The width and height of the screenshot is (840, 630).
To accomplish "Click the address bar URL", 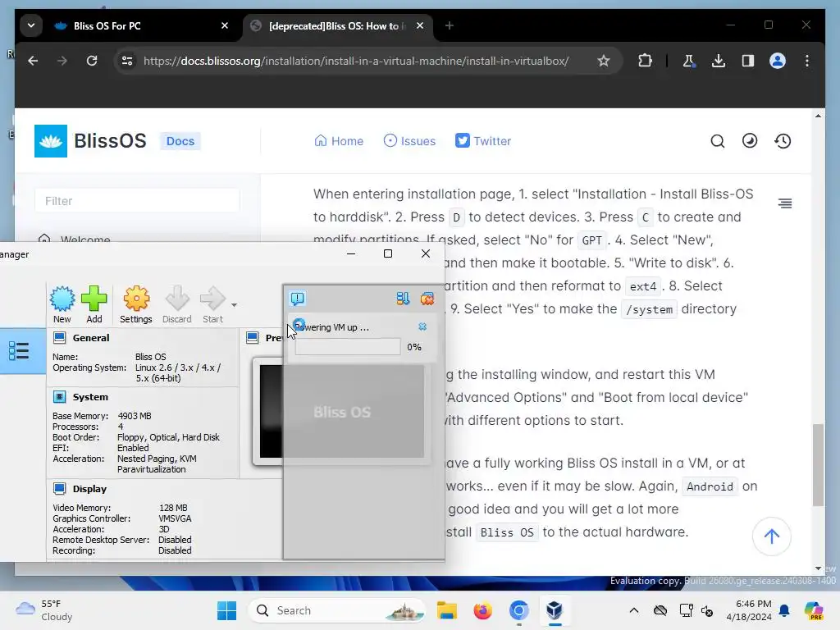I will pyautogui.click(x=356, y=61).
